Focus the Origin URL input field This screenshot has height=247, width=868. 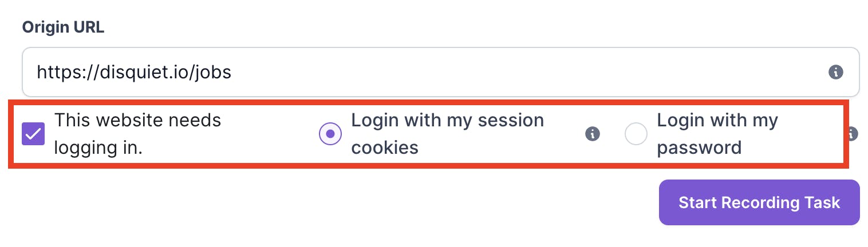(x=441, y=72)
